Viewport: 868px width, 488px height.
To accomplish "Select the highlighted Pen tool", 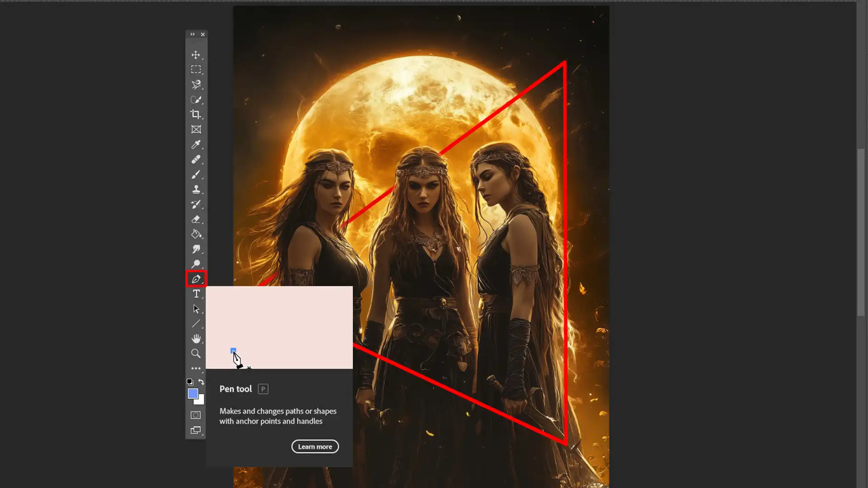I will (196, 279).
